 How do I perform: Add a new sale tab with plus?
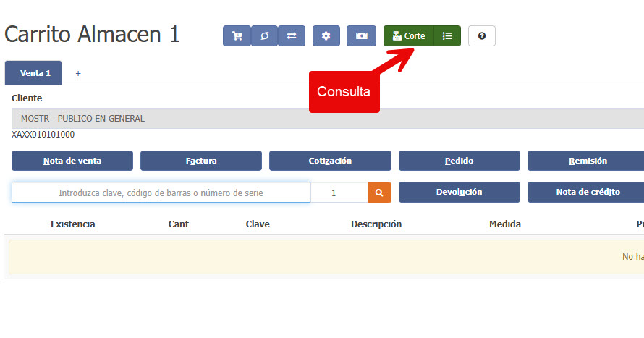(78, 73)
